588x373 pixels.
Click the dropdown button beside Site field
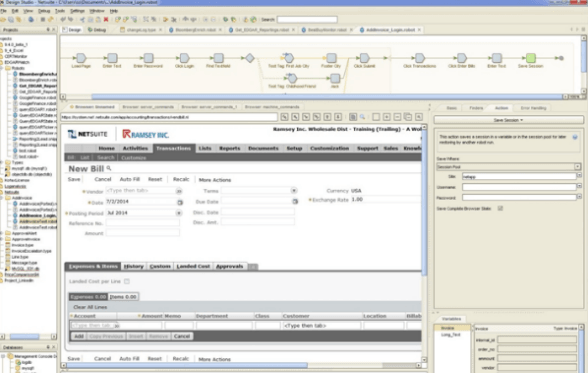pyautogui.click(x=579, y=176)
